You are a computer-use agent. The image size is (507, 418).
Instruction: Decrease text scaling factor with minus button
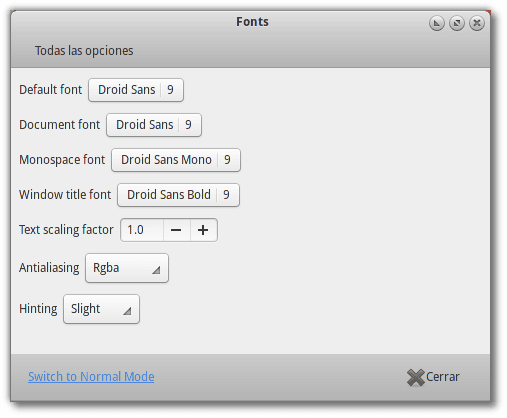(x=177, y=230)
